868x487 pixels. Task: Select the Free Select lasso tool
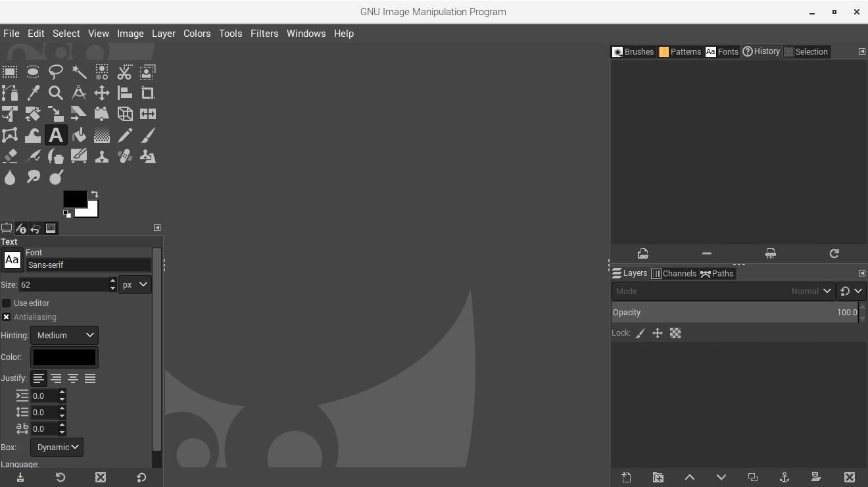[56, 71]
